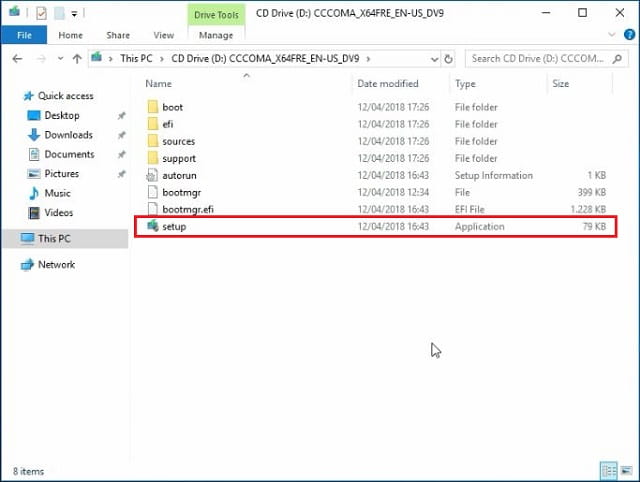The width and height of the screenshot is (640, 482).
Task: Click the Forward navigation arrow
Action: point(41,59)
